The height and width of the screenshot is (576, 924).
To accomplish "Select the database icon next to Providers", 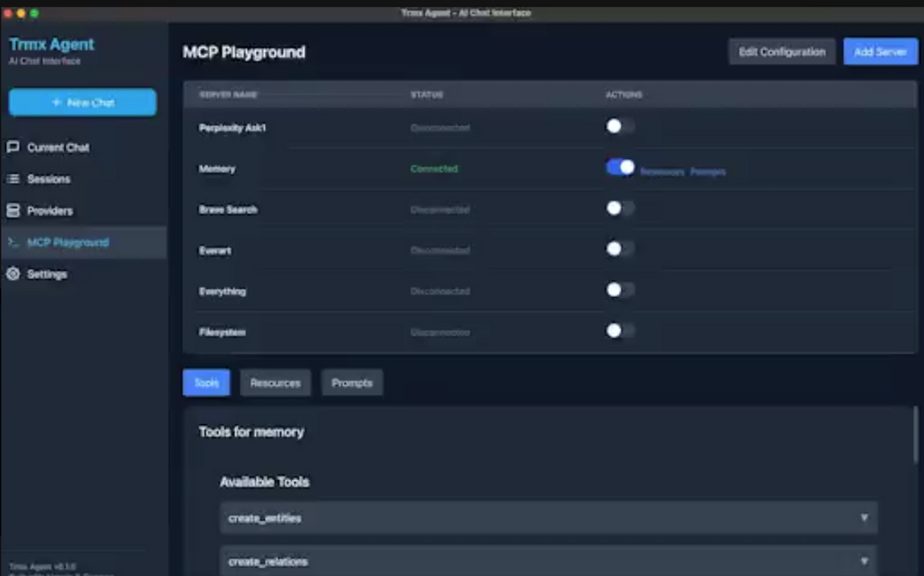I will (x=13, y=210).
